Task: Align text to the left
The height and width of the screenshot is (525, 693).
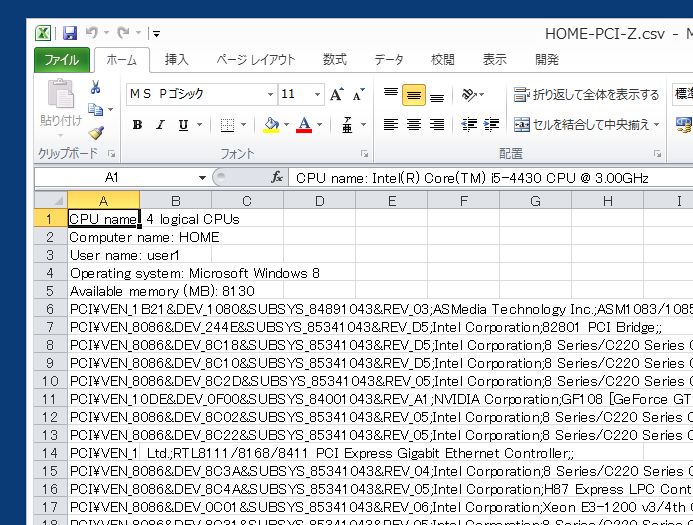Action: (390, 125)
